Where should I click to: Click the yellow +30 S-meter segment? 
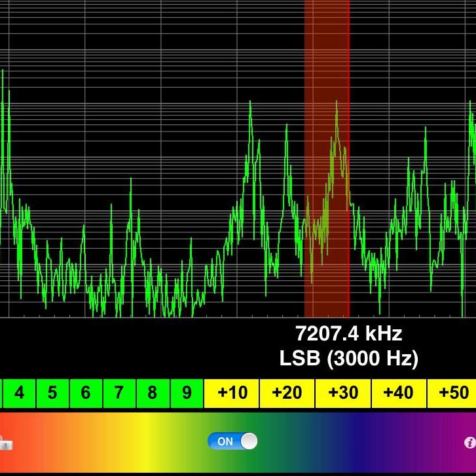coord(342,393)
